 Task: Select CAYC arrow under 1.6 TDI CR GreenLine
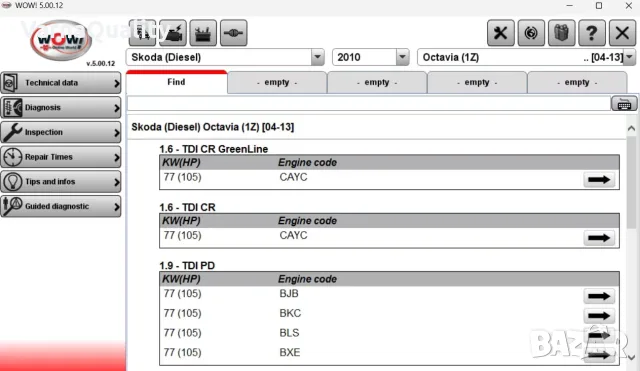(599, 180)
